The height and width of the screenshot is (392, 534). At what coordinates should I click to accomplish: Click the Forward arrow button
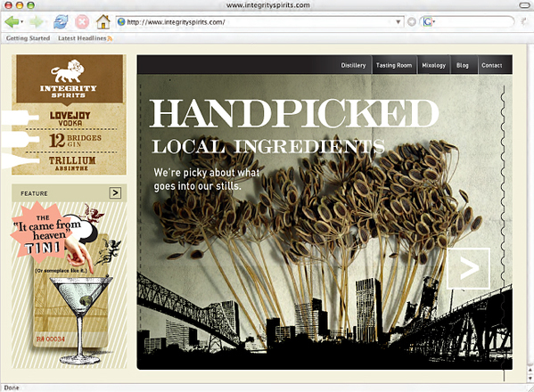coord(36,22)
